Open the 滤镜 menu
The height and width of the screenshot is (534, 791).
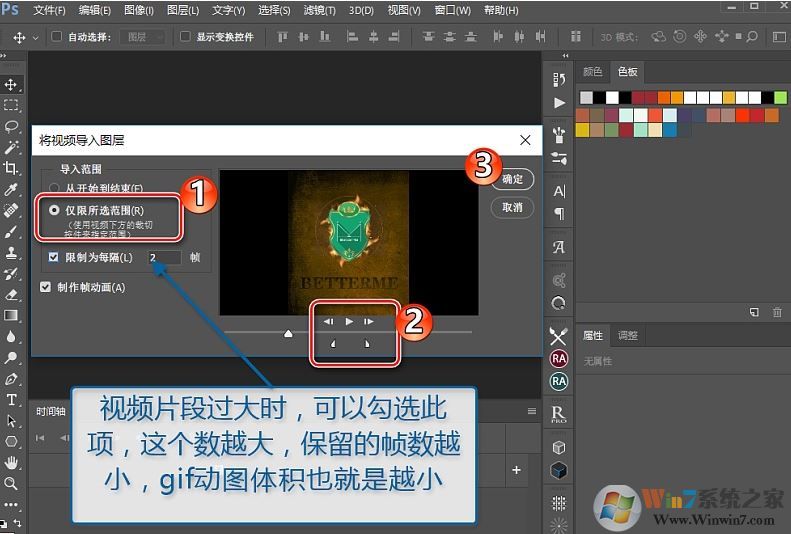319,10
